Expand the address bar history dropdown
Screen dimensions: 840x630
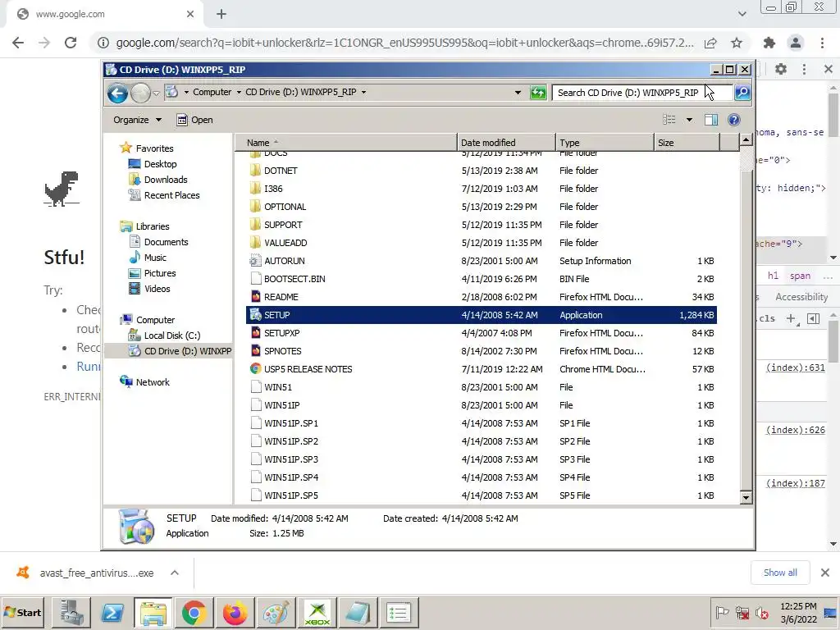click(x=518, y=93)
